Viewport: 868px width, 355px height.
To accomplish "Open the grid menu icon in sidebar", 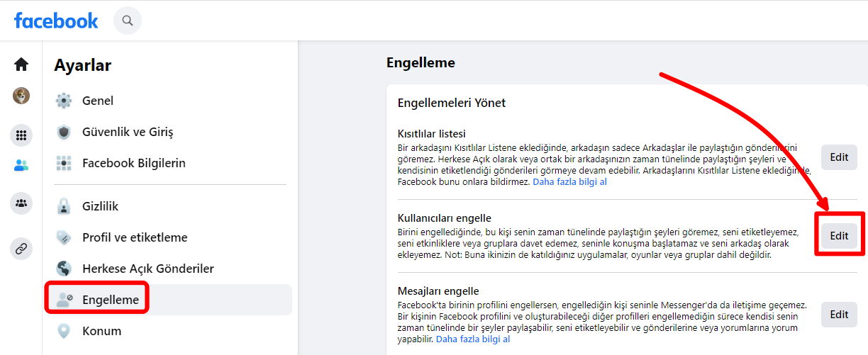I will (21, 135).
